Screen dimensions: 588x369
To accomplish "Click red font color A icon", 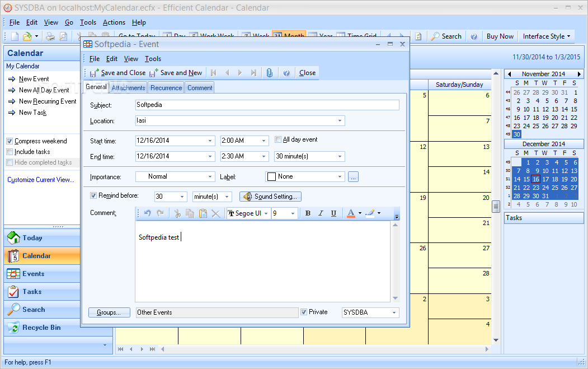I will [x=351, y=213].
